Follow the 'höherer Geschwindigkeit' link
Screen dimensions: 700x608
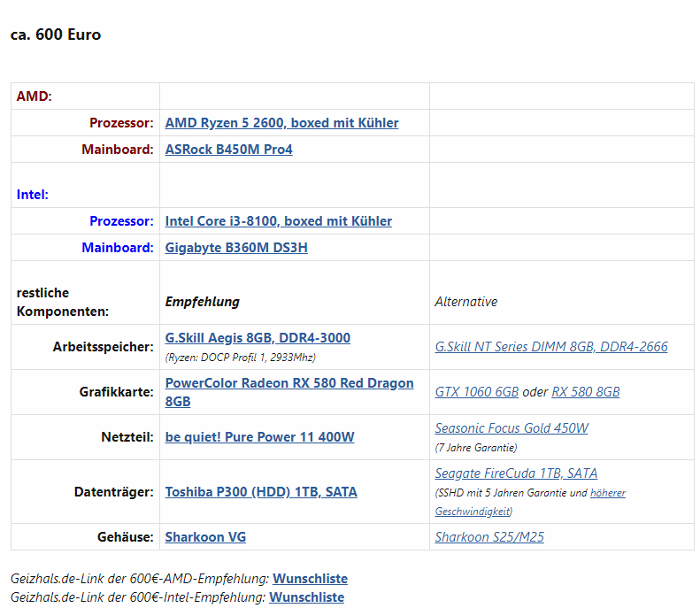[608, 493]
